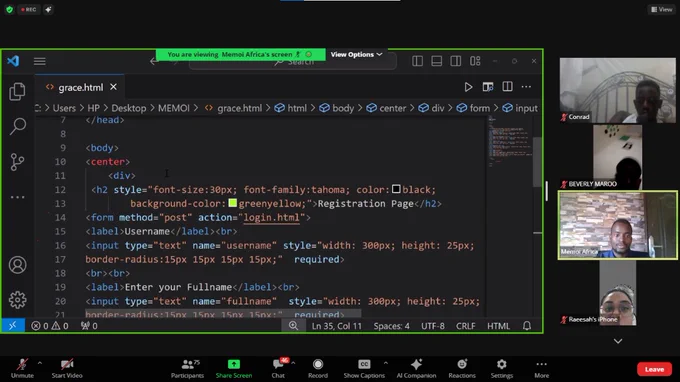Select Conrad's video thumbnail
Screen dimensions: 680x382
click(618, 90)
